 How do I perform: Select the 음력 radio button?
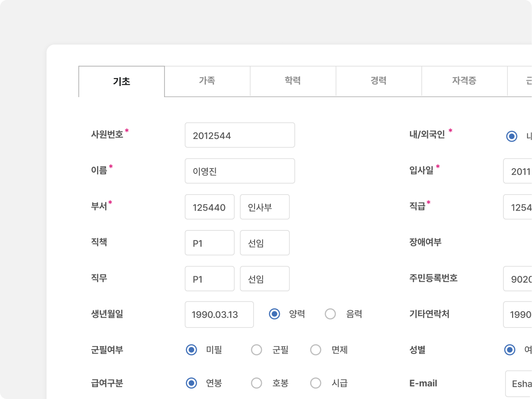pyautogui.click(x=330, y=314)
